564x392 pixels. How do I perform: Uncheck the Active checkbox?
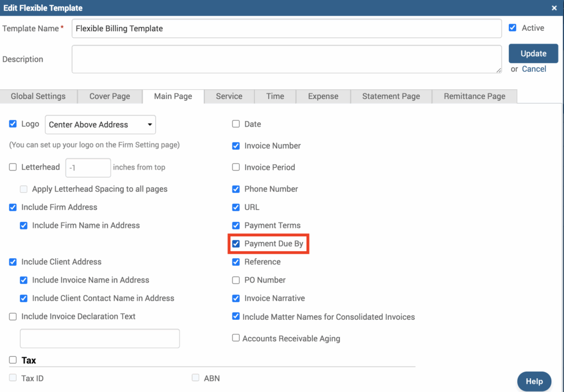513,28
